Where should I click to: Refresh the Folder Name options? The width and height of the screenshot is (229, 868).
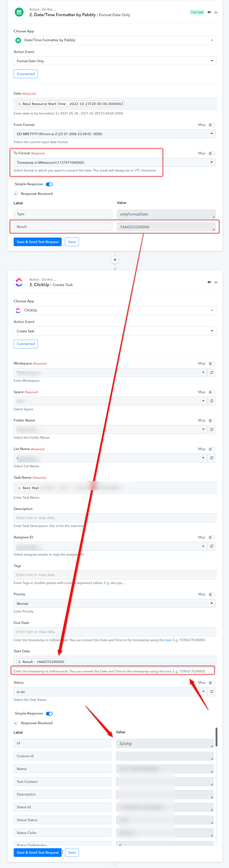pos(212,430)
